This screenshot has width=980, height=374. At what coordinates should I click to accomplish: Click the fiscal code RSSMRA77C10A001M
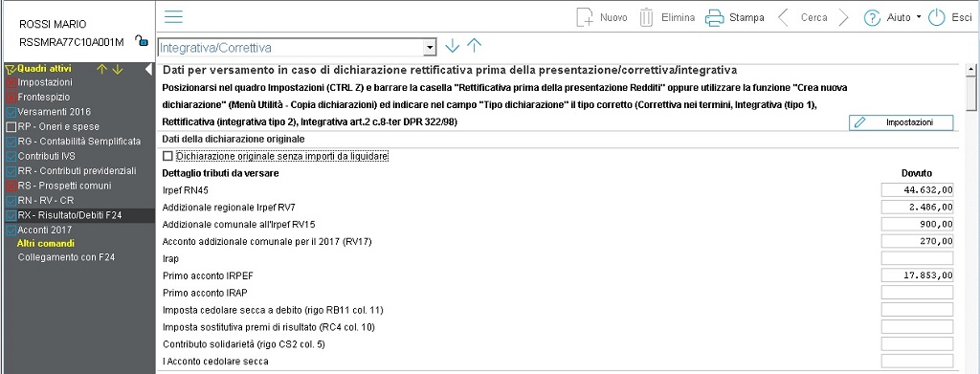coord(72,42)
